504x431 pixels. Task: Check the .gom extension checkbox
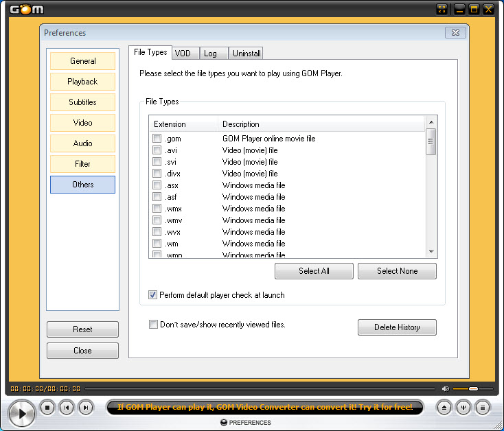[157, 139]
